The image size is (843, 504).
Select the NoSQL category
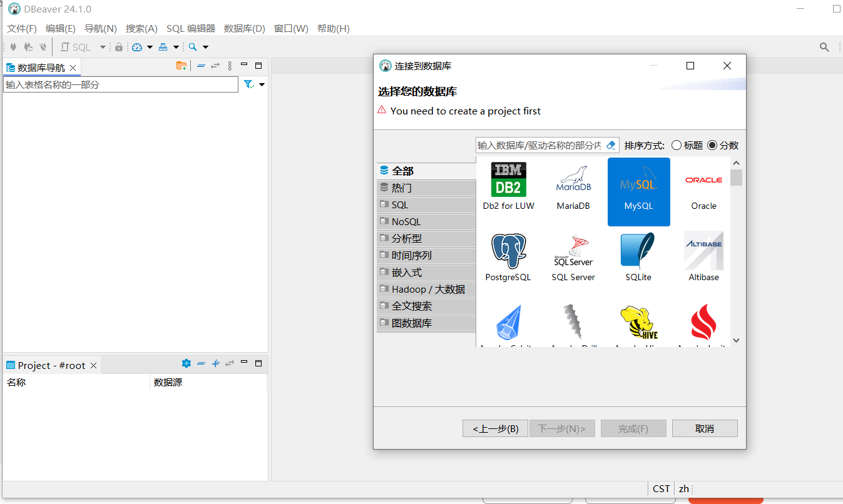tap(426, 221)
